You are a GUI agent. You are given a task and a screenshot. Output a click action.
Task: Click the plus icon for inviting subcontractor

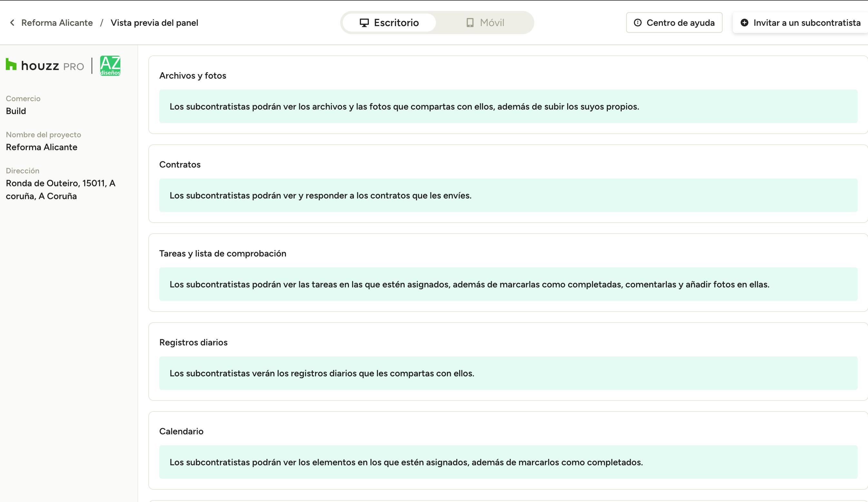tap(744, 23)
